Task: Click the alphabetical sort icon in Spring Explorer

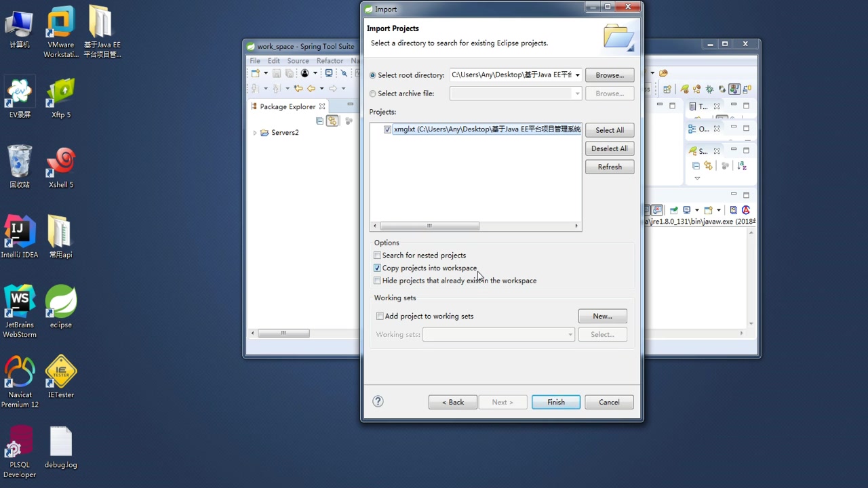Action: pos(742,165)
